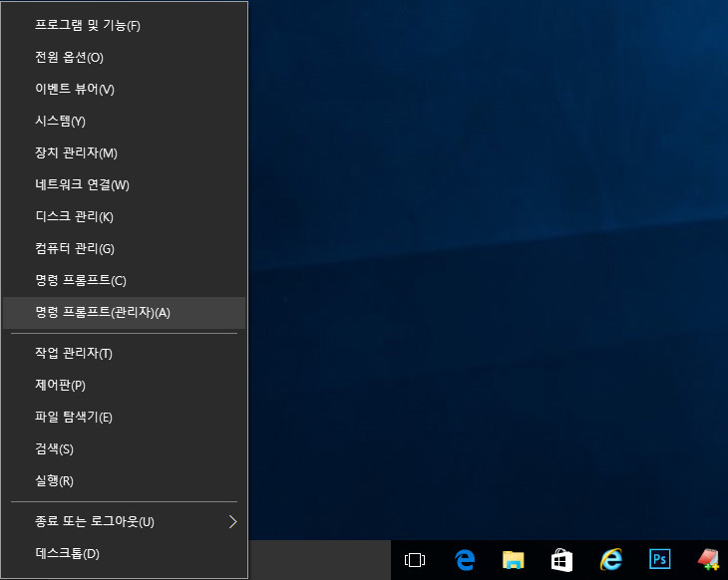Open 작업 관리자(T)
This screenshot has width=728, height=580.
tap(124, 354)
